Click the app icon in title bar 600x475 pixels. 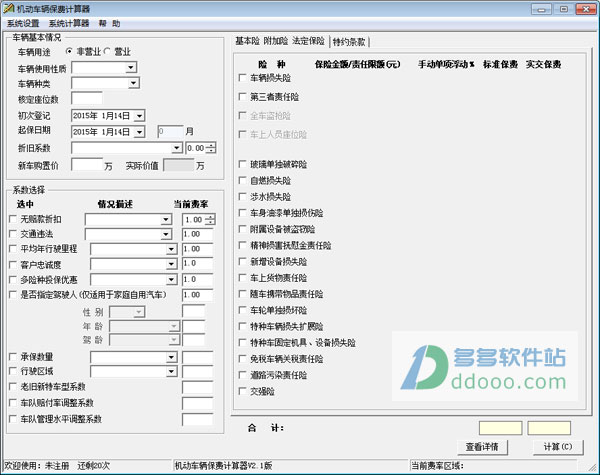(8, 8)
